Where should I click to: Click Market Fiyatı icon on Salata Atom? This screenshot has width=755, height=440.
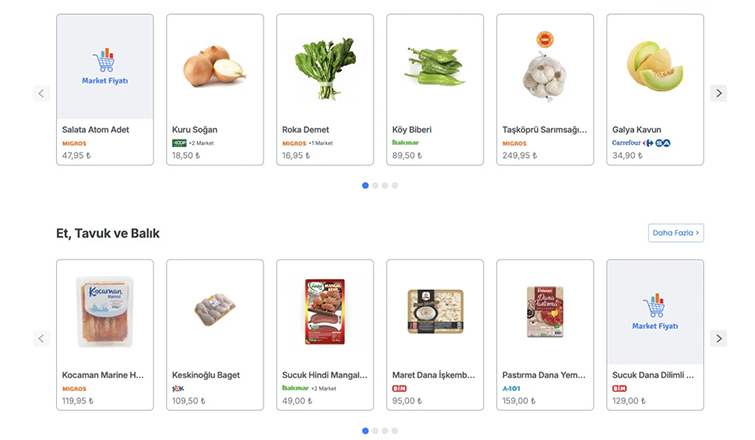click(105, 67)
